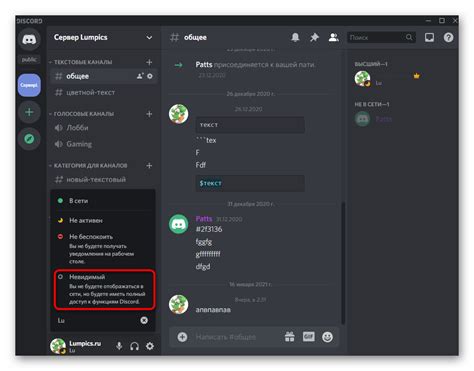
Task: Expand the Сервер Lumpics server menu chevron
Action: [149, 38]
